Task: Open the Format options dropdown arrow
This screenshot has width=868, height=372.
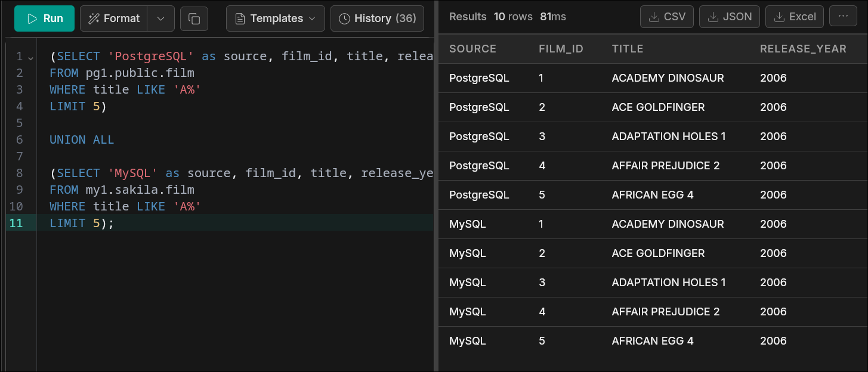Action: click(x=160, y=18)
